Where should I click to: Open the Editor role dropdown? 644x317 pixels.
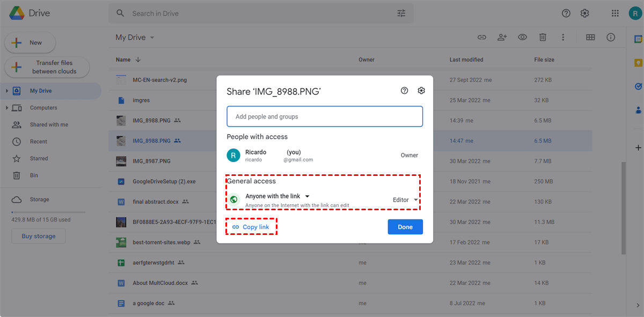tap(405, 200)
